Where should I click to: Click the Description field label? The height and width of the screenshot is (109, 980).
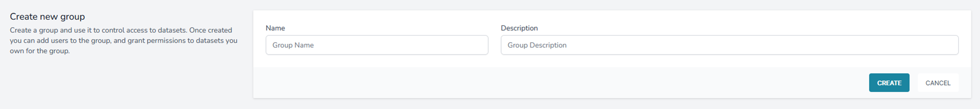519,28
